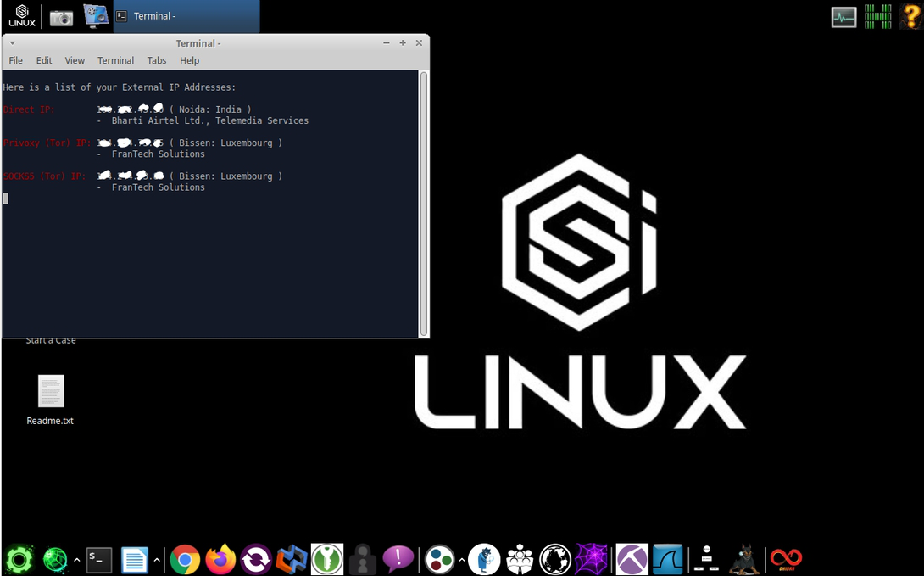Open the screen recorder icon in top panel
The image size is (924, 576).
coord(96,16)
